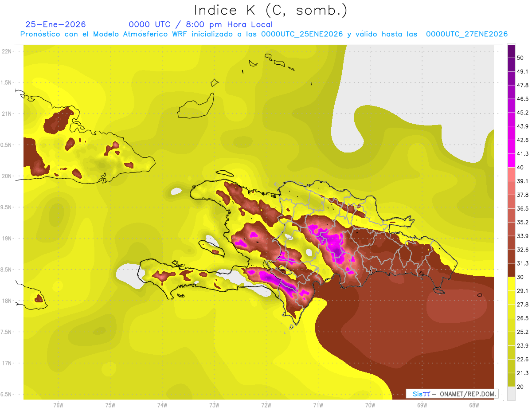Click the longitude label "69W"
Viewport: 532px width, 411px height.
click(422, 405)
